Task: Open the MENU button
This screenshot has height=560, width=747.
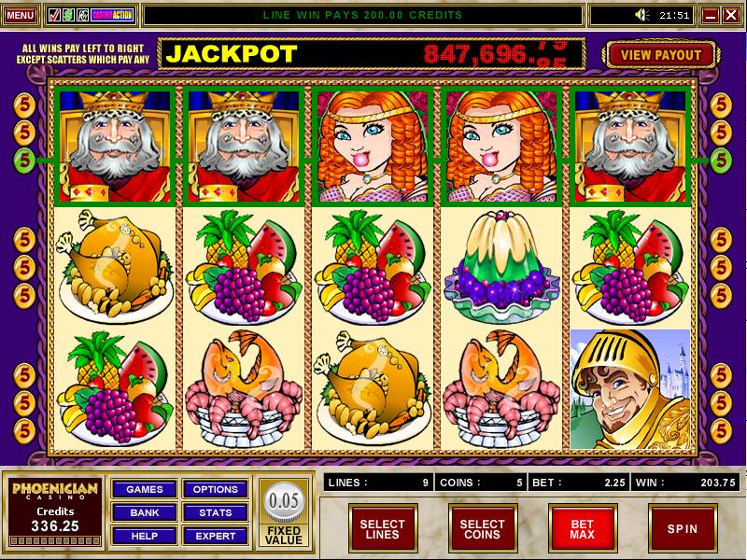Action: (20, 15)
